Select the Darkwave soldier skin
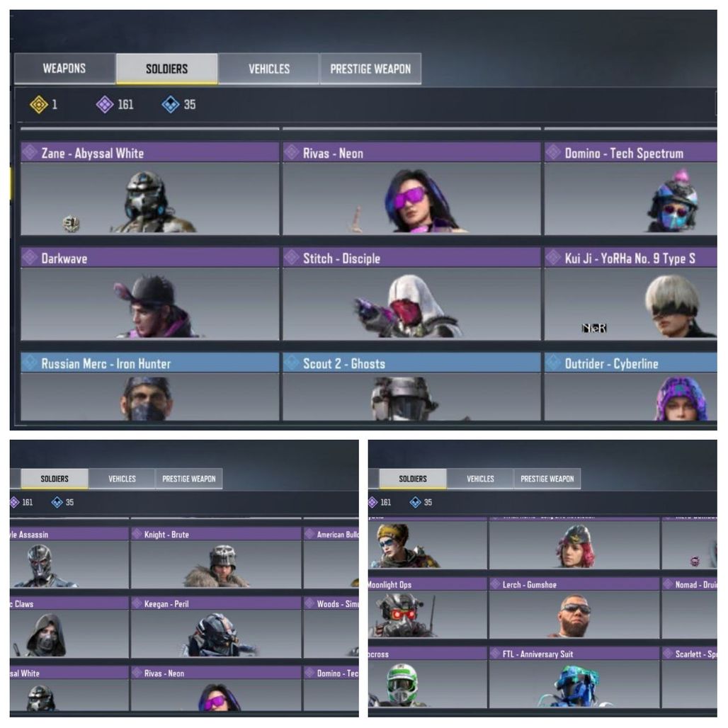The width and height of the screenshot is (728, 728). [x=150, y=294]
